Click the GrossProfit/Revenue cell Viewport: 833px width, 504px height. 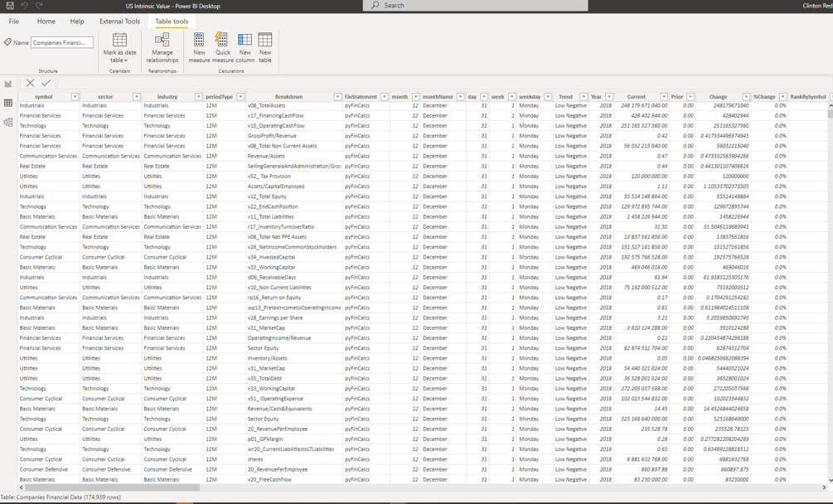point(293,136)
